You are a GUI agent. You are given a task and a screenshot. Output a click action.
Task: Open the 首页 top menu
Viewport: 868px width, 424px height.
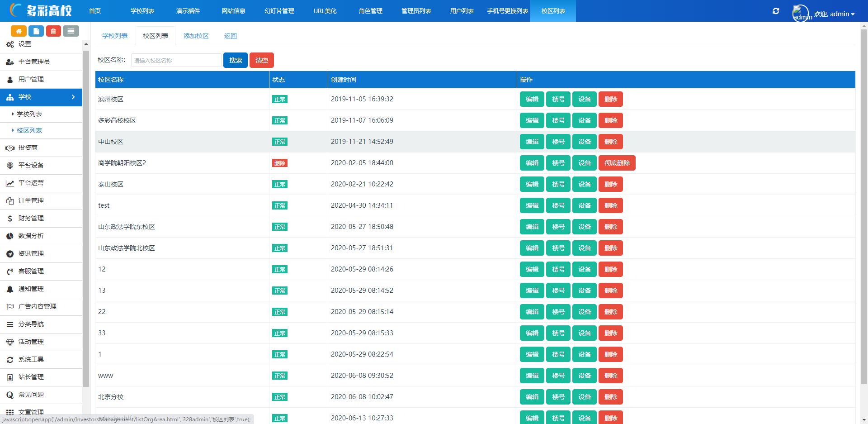point(95,11)
